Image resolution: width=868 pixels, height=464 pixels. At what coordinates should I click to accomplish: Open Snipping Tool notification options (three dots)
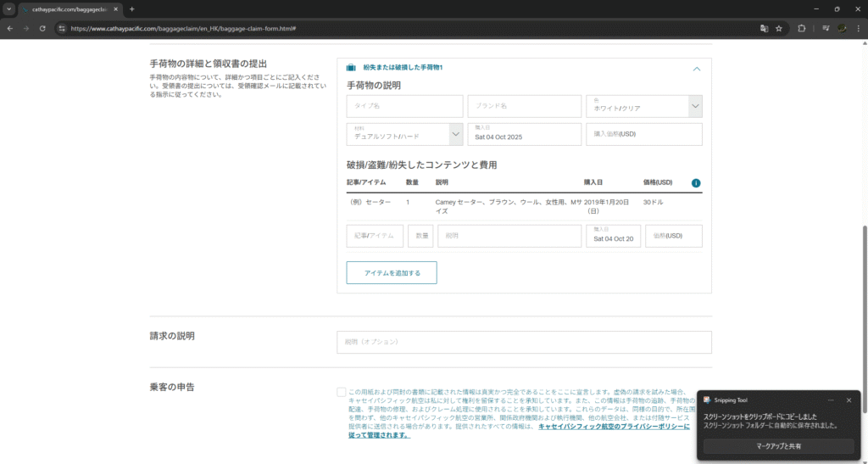(x=831, y=400)
